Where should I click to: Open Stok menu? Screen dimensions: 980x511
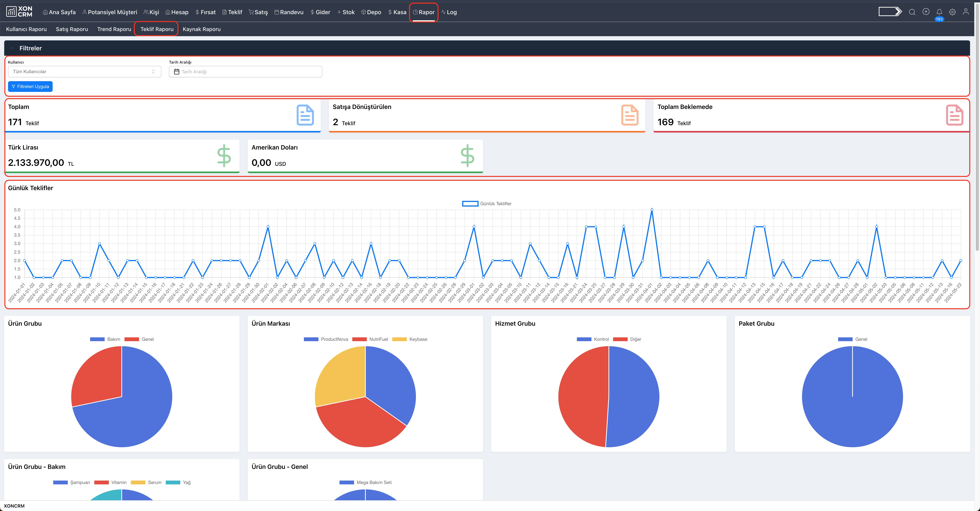click(346, 12)
